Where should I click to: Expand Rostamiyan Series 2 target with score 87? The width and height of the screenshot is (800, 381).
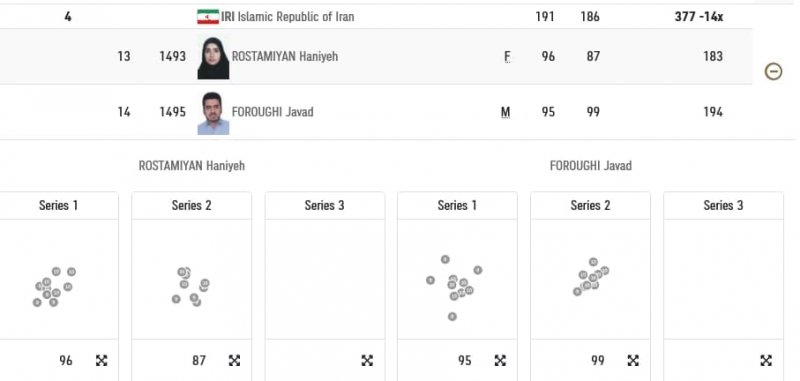(x=234, y=361)
